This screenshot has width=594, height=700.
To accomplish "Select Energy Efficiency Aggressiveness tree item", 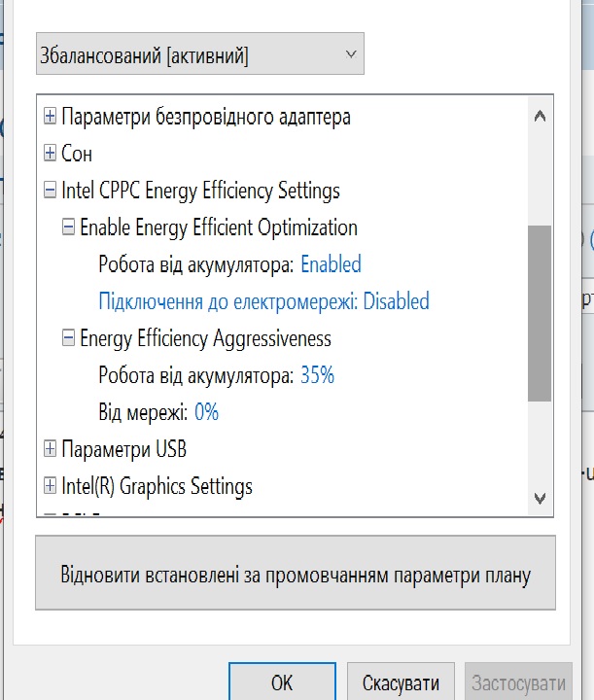I will click(x=205, y=339).
